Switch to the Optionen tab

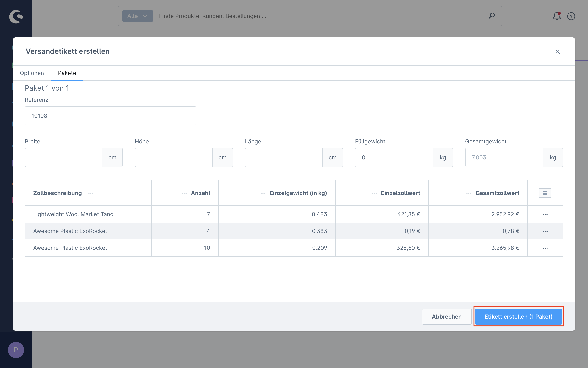32,73
